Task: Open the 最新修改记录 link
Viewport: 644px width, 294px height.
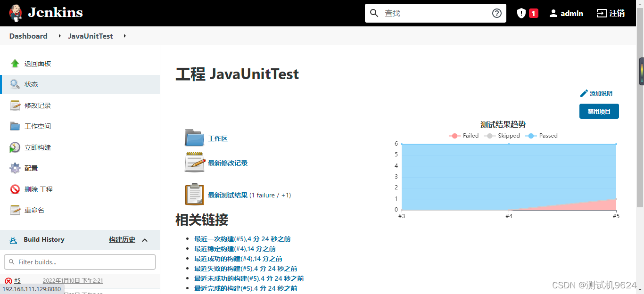Action: [228, 163]
